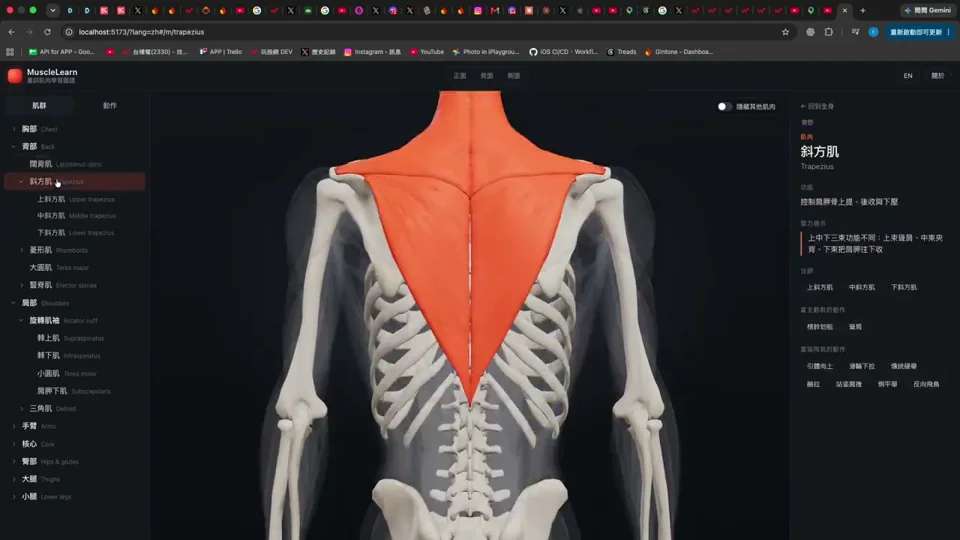Image resolution: width=960 pixels, height=540 pixels.
Task: Open the API for APP bookmark
Action: [62, 52]
